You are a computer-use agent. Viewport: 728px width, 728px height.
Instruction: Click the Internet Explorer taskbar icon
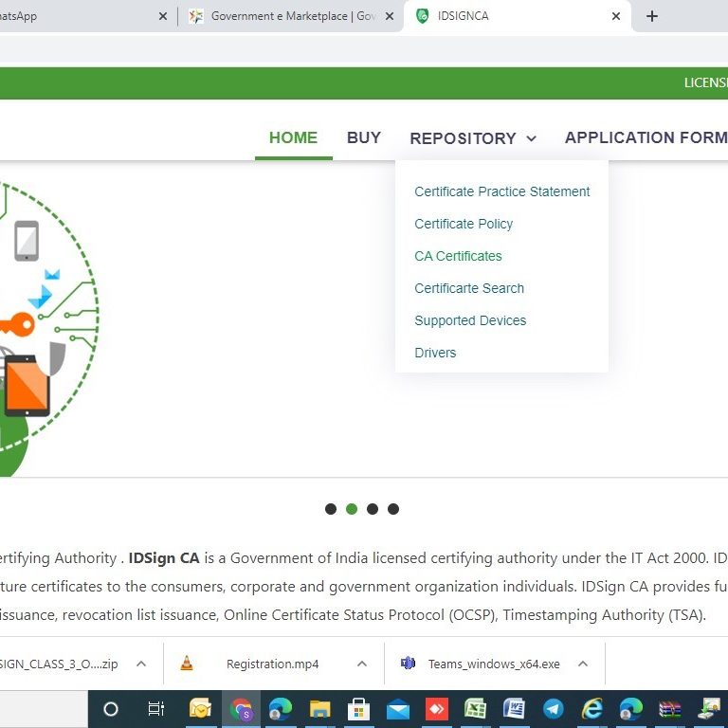coord(592,709)
